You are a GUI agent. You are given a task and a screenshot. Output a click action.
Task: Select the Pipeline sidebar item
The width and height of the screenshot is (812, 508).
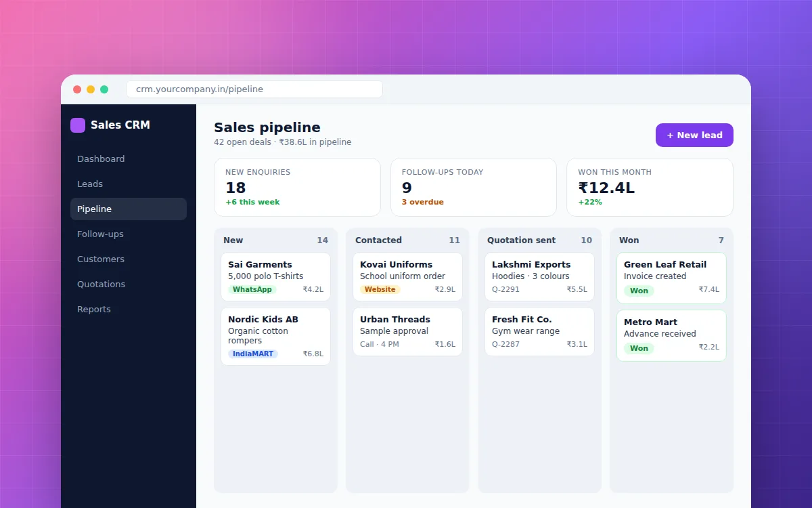129,209
